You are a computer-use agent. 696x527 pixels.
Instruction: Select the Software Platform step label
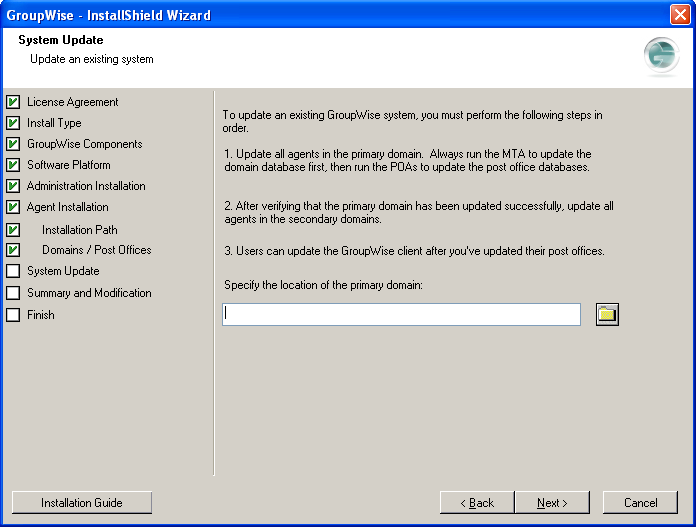(x=69, y=165)
